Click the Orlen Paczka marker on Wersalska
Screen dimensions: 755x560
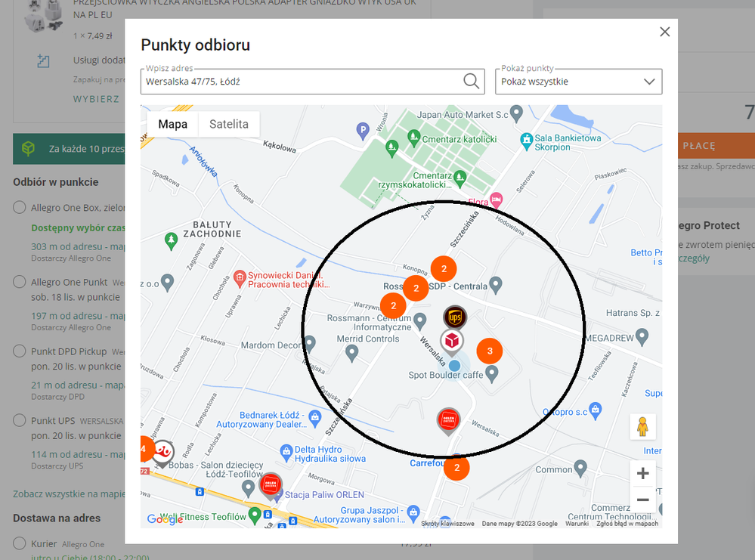click(448, 420)
